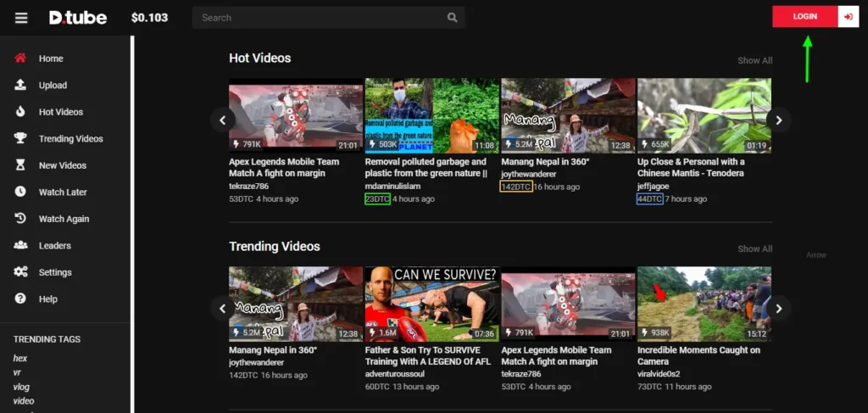Click Trending Videos carousel right arrow

pyautogui.click(x=779, y=309)
